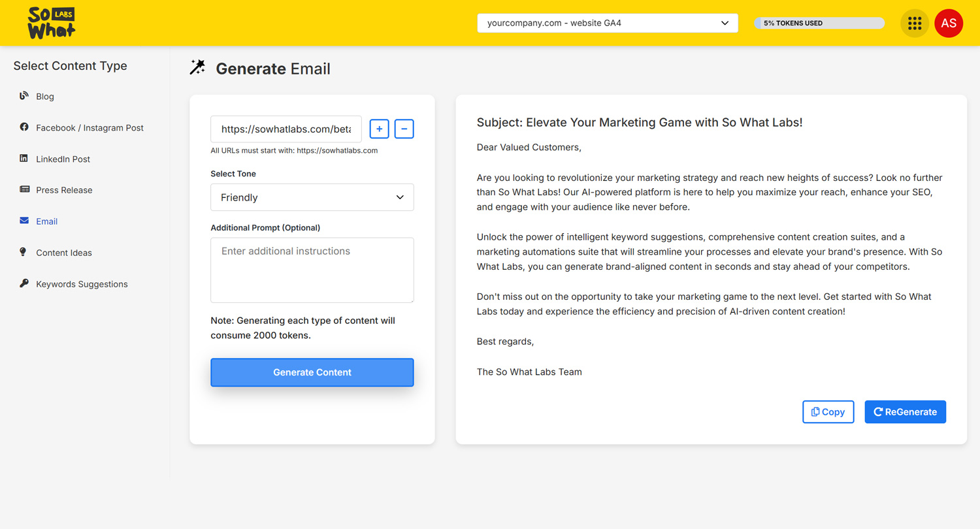Select Blog content type
The height and width of the screenshot is (529, 980).
(x=45, y=97)
